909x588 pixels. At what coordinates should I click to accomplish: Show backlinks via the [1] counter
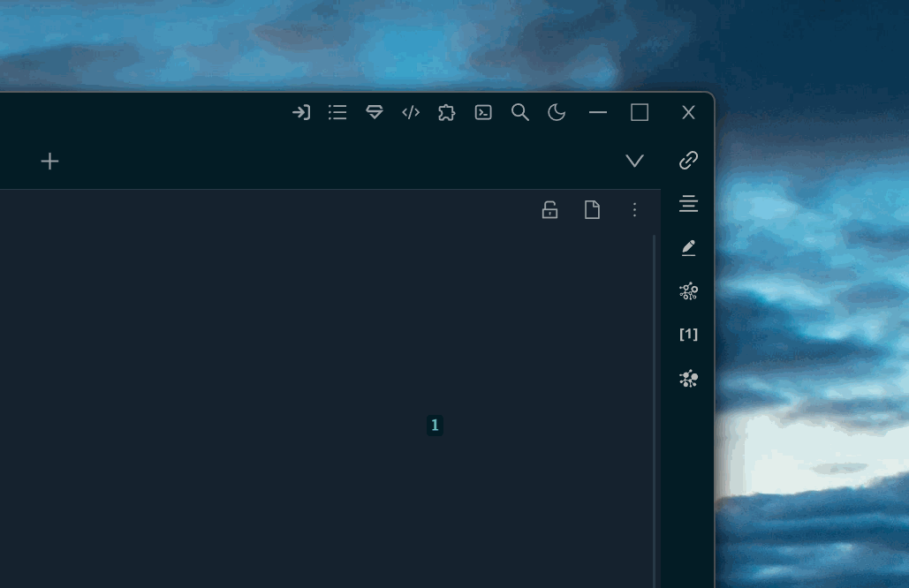(x=687, y=334)
